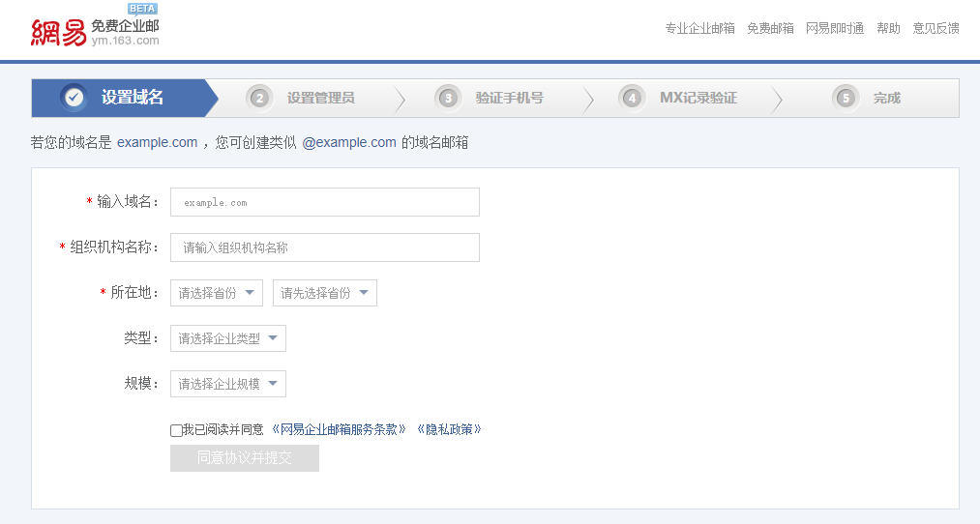Click step 3 number circle icon
Screen dimensions: 980x524
tap(448, 98)
